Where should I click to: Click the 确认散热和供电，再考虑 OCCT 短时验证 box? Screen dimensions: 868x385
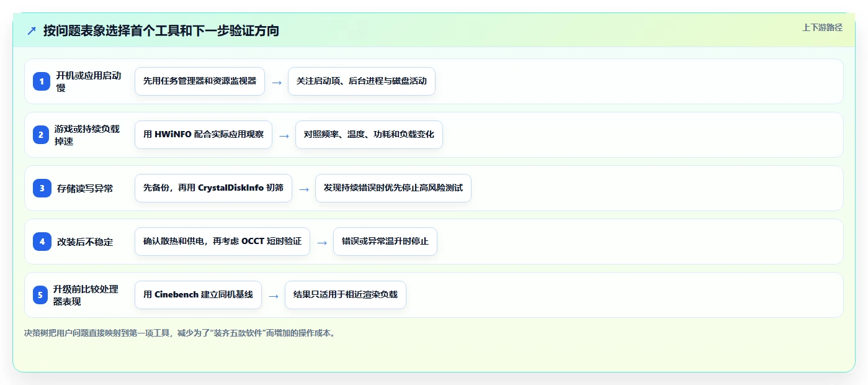(222, 242)
